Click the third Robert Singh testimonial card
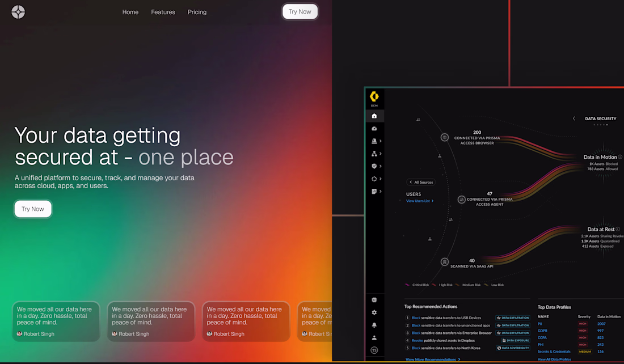 coord(246,321)
